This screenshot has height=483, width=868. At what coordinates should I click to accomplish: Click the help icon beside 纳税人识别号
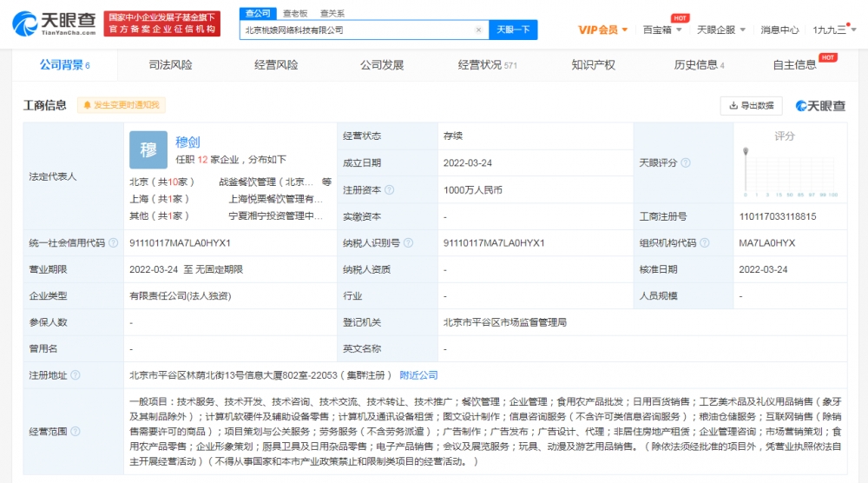tap(409, 242)
